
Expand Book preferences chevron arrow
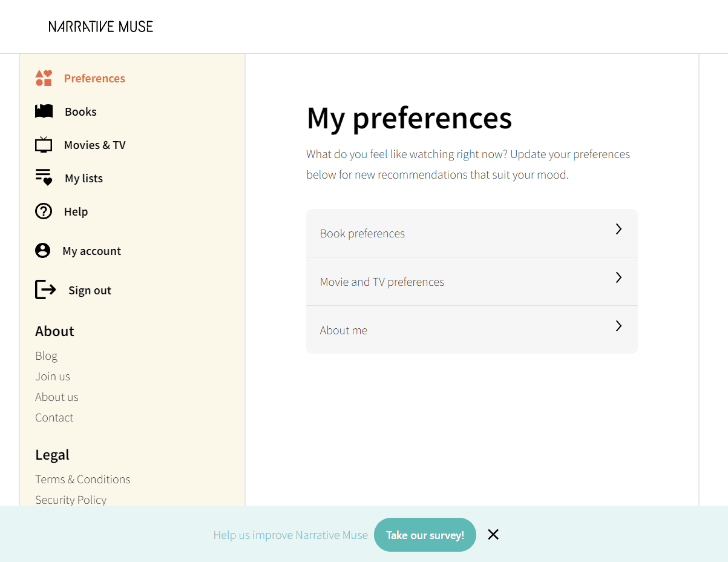click(618, 229)
